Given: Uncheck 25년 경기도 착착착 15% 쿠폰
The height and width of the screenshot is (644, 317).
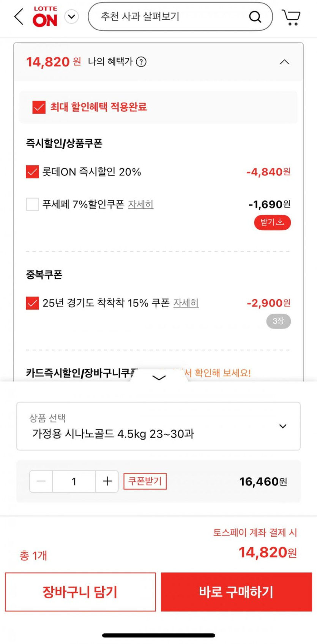Looking at the screenshot, I should point(33,303).
